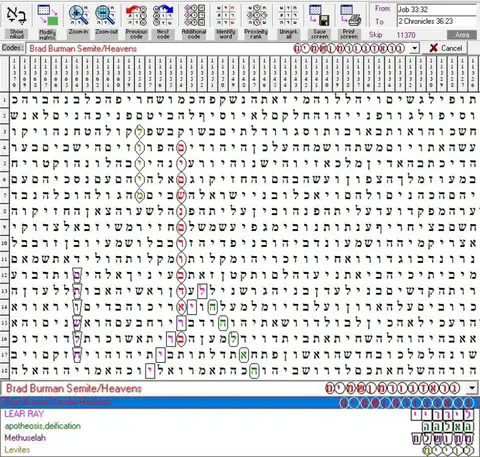Click the Skip value 11370

[x=406, y=35]
